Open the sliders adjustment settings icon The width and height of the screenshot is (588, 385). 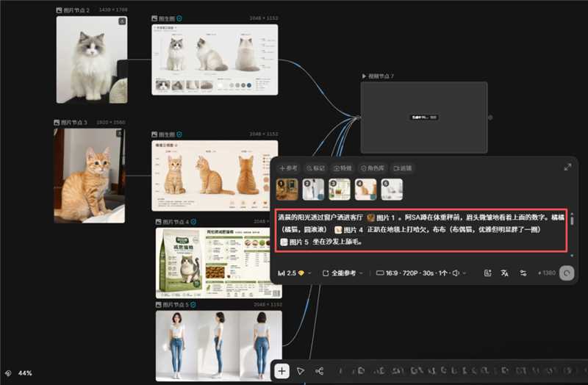tap(523, 273)
